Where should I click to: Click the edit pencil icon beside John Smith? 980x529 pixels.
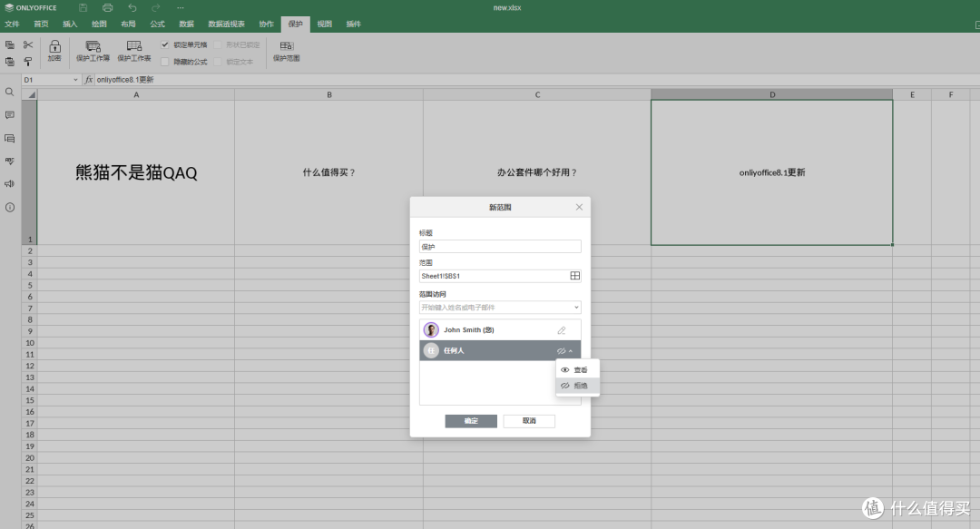point(562,330)
